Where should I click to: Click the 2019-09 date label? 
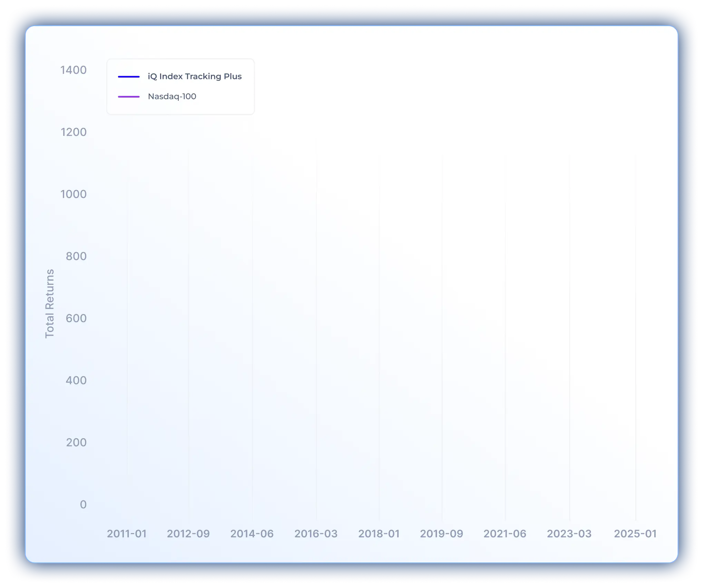pyautogui.click(x=441, y=534)
